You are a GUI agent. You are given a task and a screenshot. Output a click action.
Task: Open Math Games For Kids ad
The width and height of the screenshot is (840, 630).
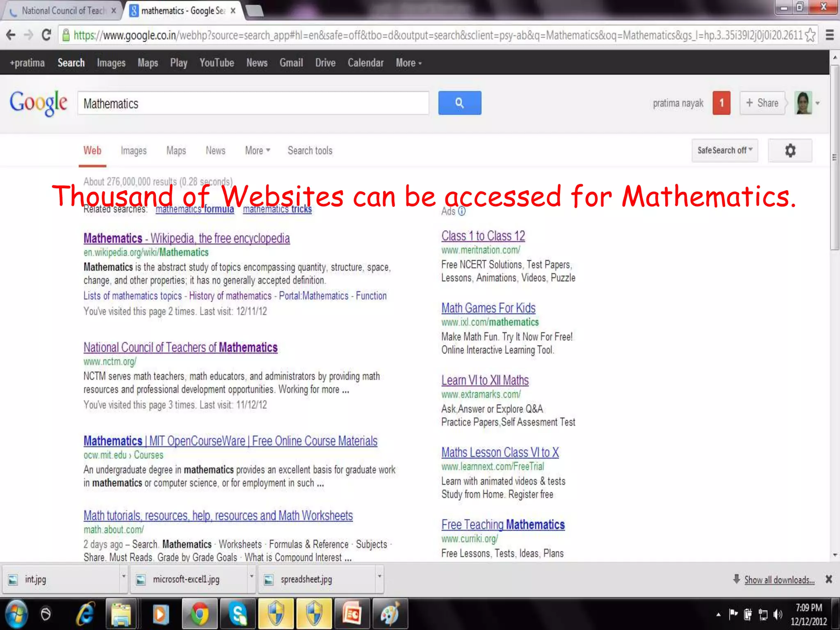click(x=488, y=308)
